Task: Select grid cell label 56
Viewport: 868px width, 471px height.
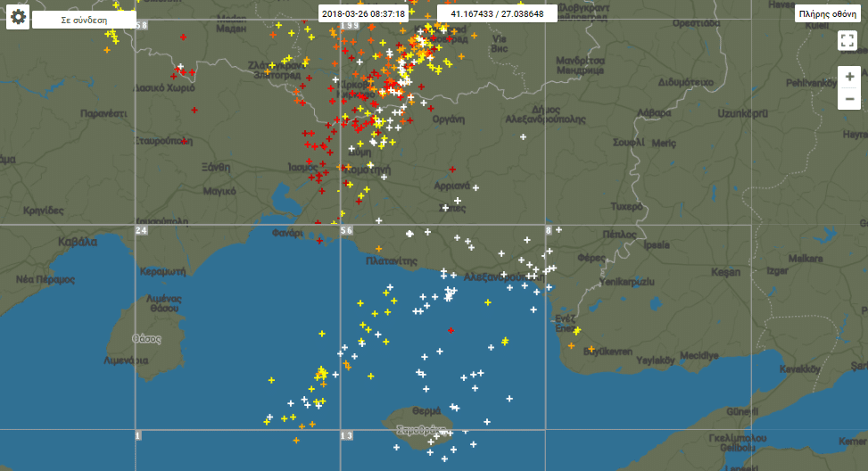Action: click(x=346, y=231)
